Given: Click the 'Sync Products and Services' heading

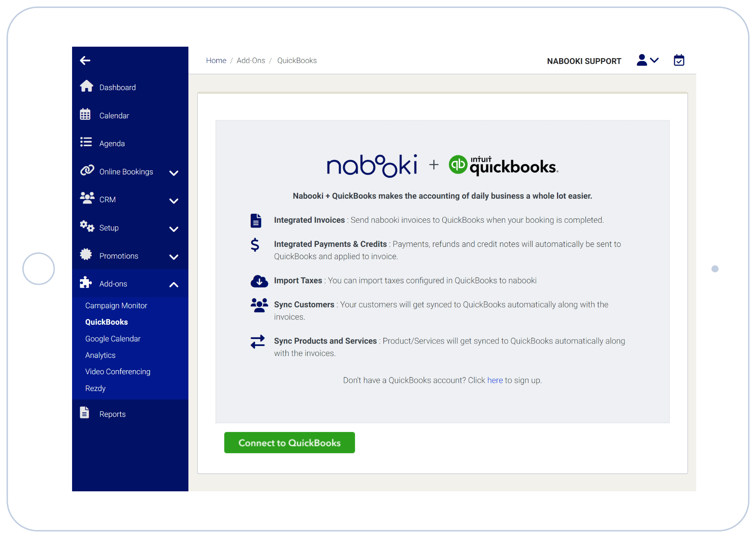Looking at the screenshot, I should 326,341.
